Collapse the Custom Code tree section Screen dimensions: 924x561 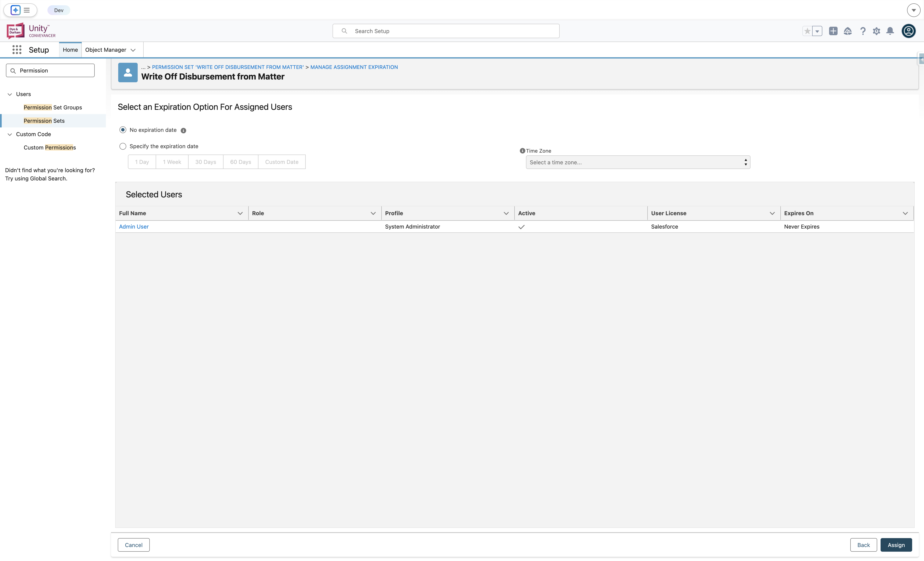[10, 134]
